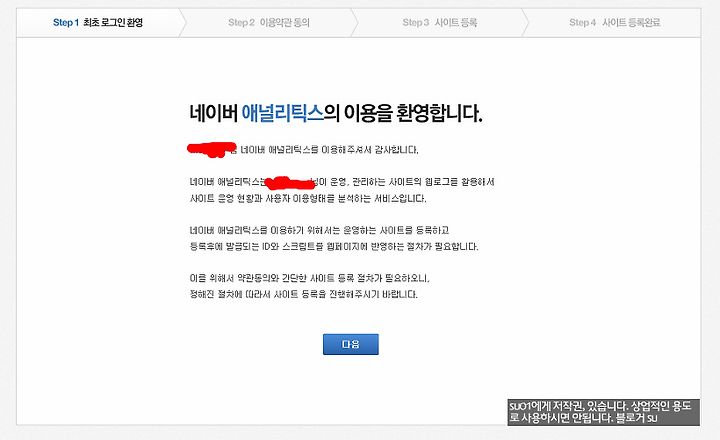This screenshot has height=440, width=720.
Task: Click the line starting 사이트 운영 현황과 사용자 이용형태를
Action: click(x=308, y=199)
